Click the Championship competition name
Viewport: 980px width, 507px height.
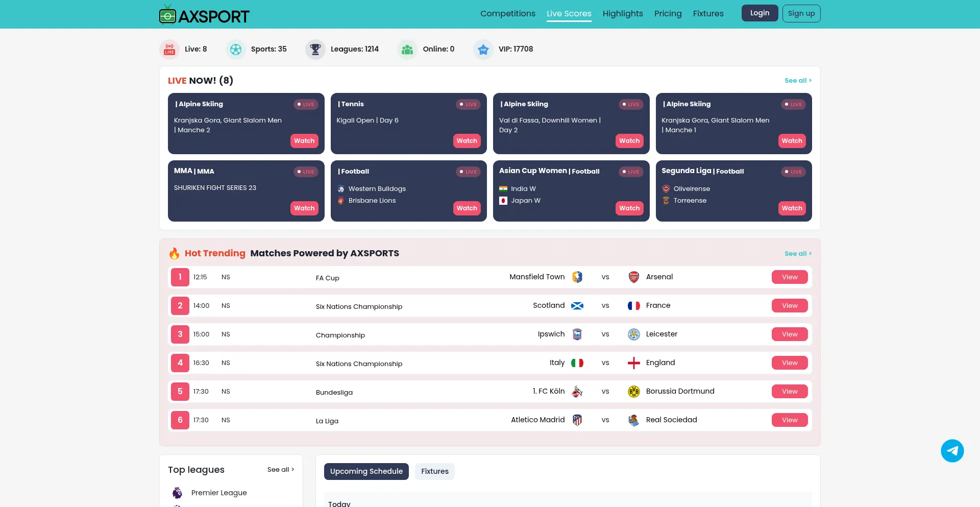point(340,335)
